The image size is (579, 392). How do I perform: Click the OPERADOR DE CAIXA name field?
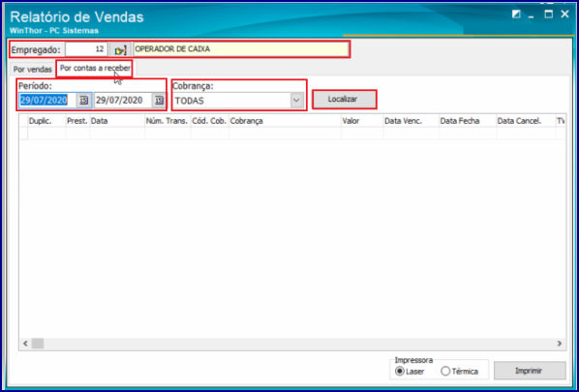[241, 49]
